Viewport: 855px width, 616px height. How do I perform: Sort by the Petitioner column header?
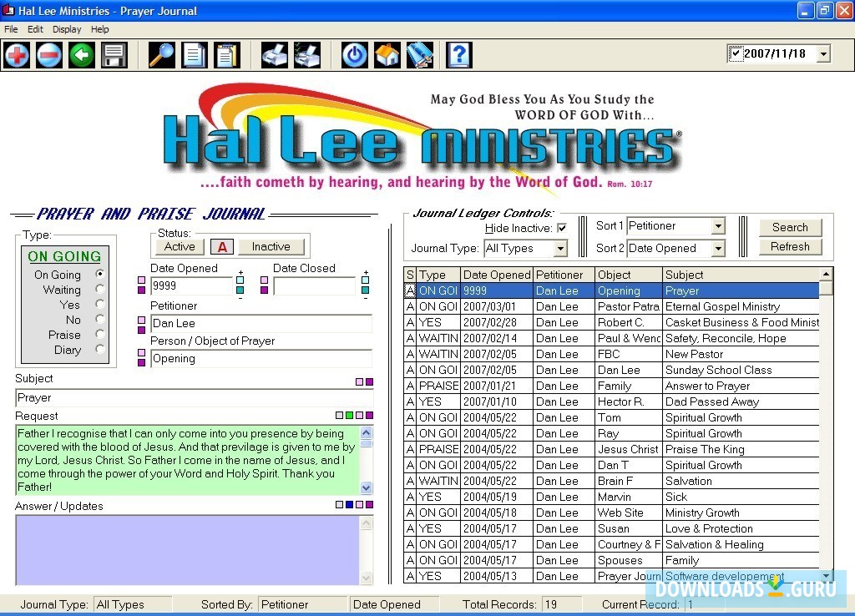[564, 275]
